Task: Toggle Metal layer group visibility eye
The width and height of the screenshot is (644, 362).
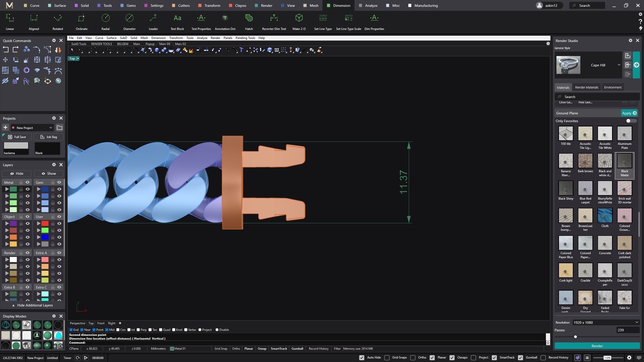Action: [28, 182]
